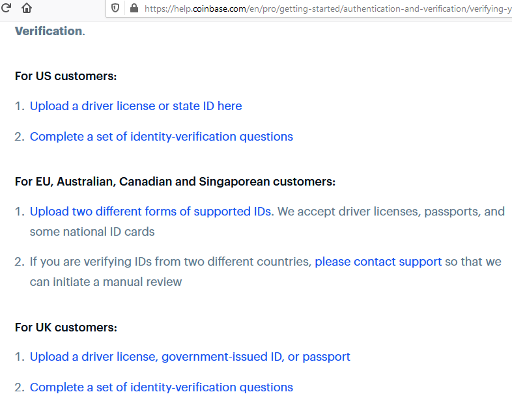This screenshot has height=420, width=512.
Task: Click the 'For UK customers:' heading
Action: [x=66, y=327]
